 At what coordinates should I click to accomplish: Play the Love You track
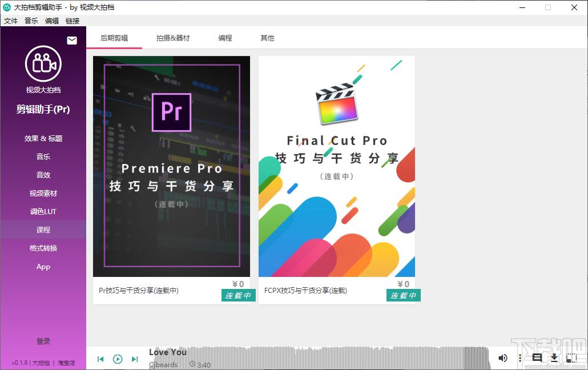point(118,359)
